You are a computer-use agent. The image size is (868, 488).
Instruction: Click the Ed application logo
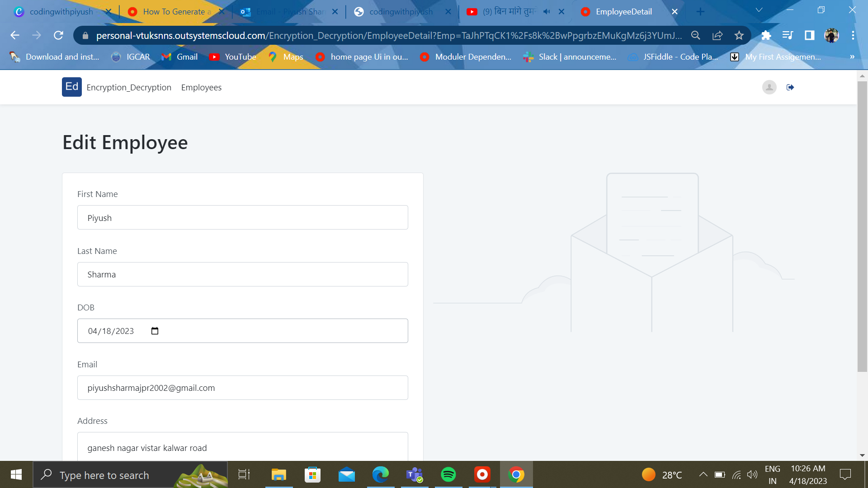[x=71, y=87]
